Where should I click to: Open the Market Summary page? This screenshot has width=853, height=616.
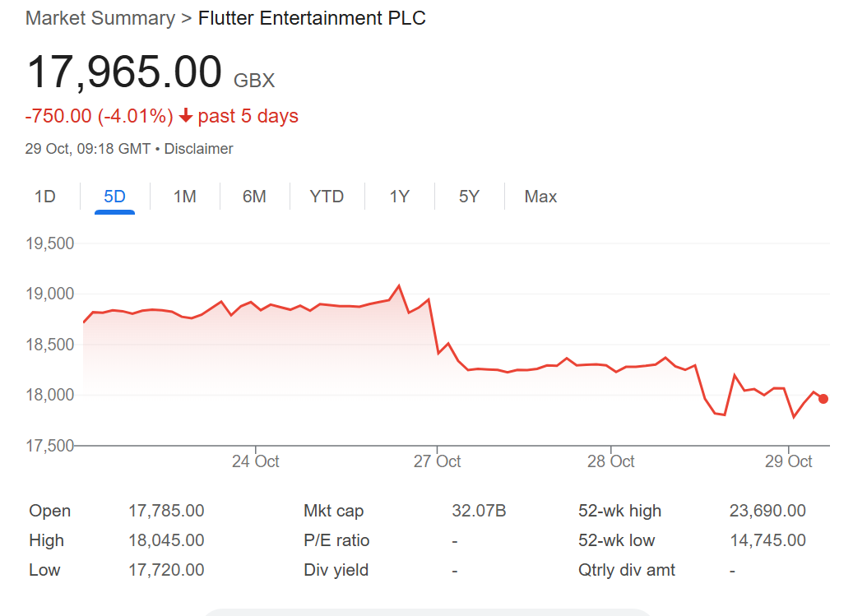pos(99,17)
